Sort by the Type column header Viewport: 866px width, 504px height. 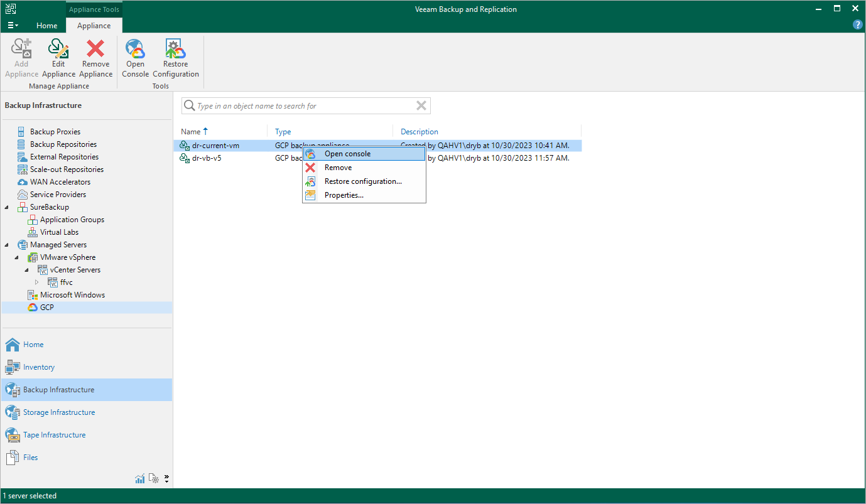[283, 132]
